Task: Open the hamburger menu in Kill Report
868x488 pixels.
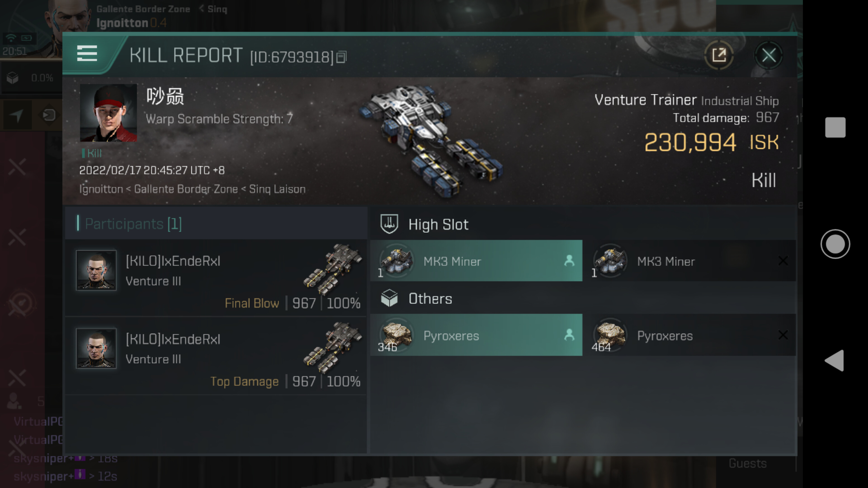Action: tap(87, 54)
